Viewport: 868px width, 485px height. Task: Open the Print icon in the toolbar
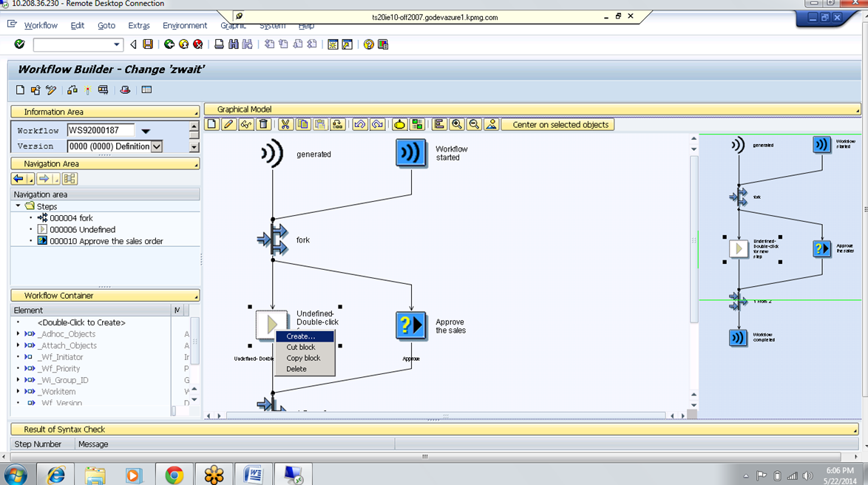point(219,44)
